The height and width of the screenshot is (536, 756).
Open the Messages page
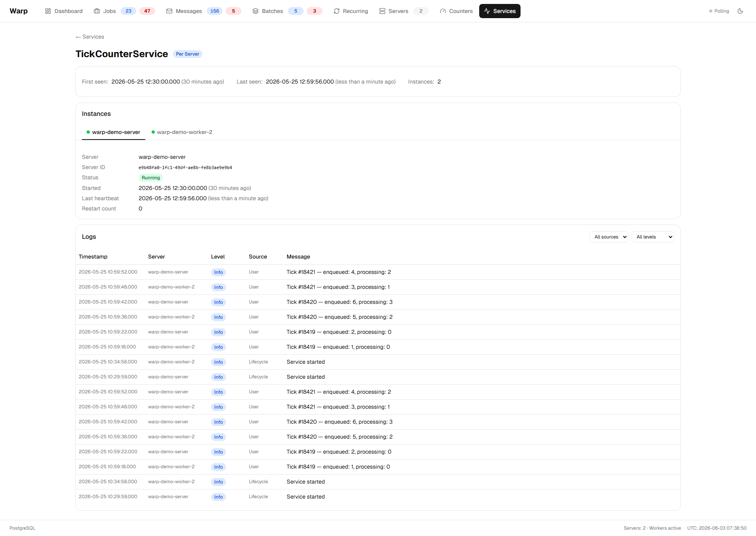[184, 11]
